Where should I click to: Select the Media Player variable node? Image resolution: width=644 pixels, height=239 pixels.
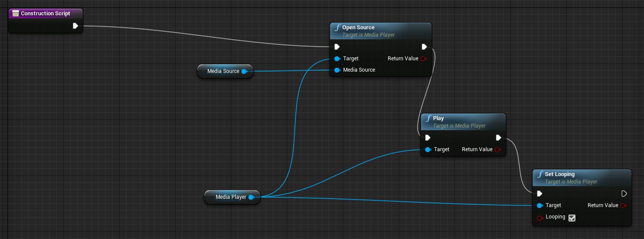232,197
